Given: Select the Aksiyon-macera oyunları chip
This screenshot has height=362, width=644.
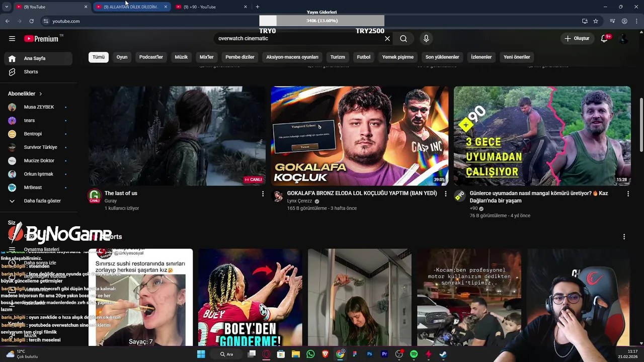Looking at the screenshot, I should (x=292, y=57).
